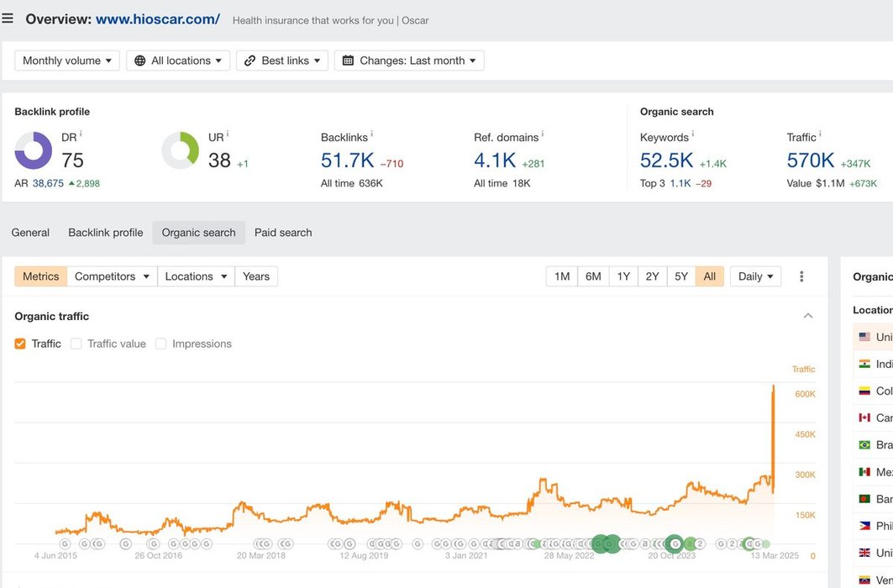Select the Bangladesh flag location row

873,499
